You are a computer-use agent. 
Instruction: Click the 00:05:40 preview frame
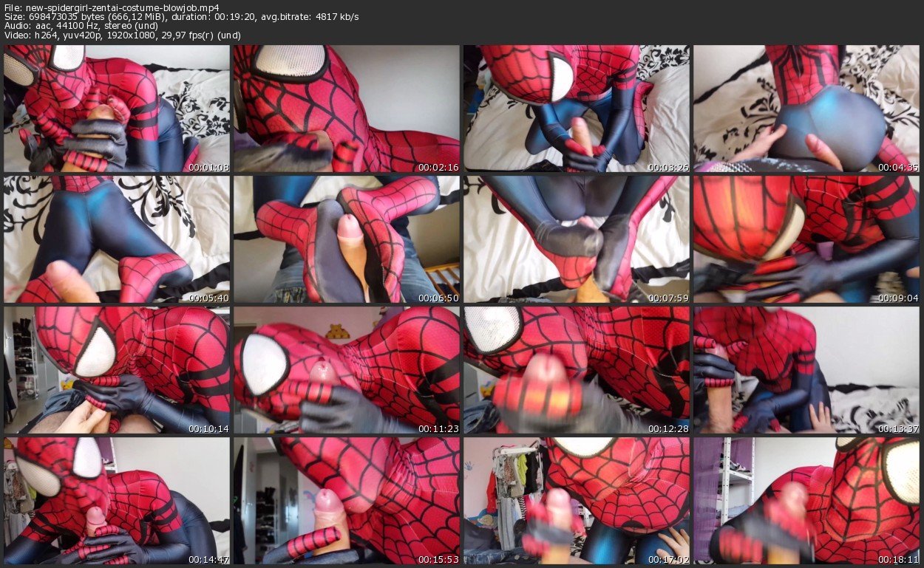pyautogui.click(x=117, y=239)
